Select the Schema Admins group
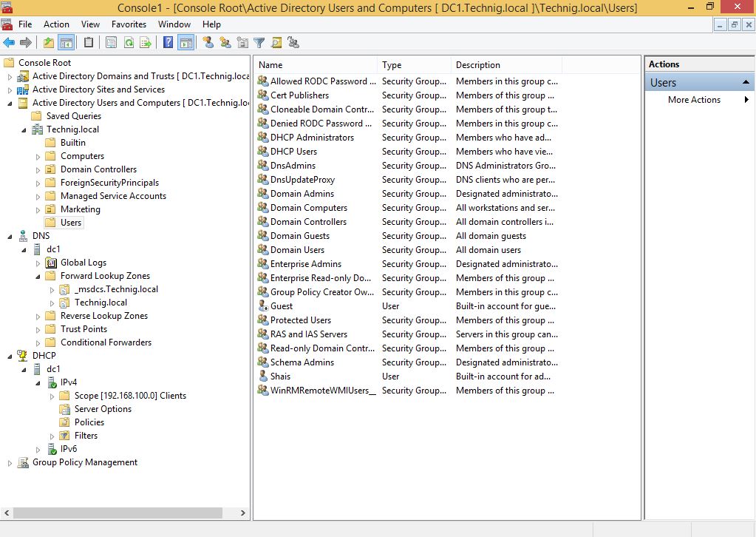Viewport: 756px width, 537px height. [302, 362]
